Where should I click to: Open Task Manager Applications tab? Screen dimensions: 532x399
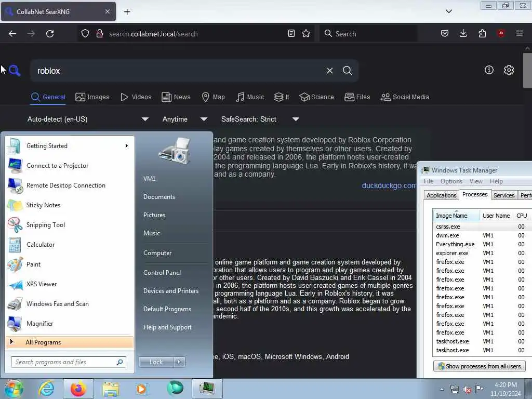click(442, 195)
